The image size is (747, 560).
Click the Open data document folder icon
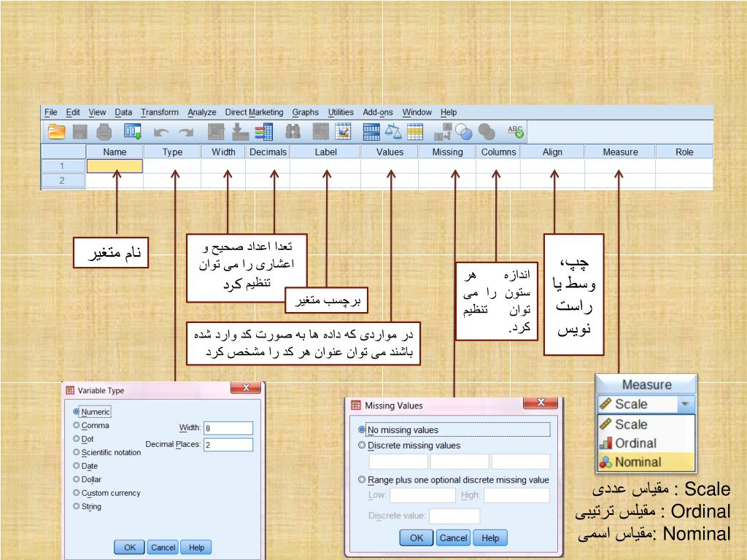coord(56,132)
